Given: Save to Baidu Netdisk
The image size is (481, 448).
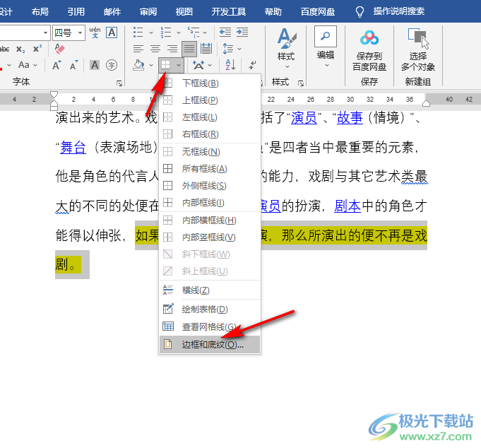Looking at the screenshot, I should tap(369, 52).
